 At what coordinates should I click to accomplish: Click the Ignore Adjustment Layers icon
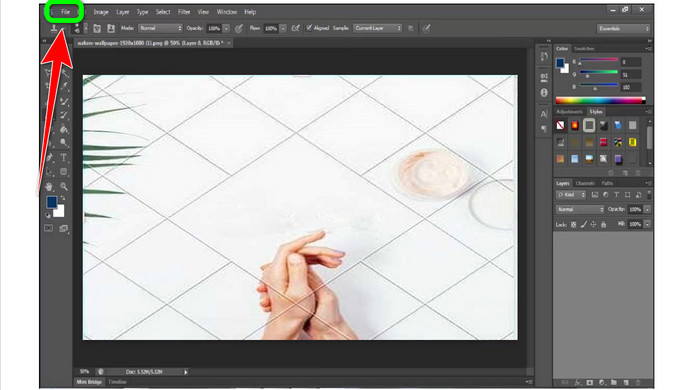tap(411, 29)
